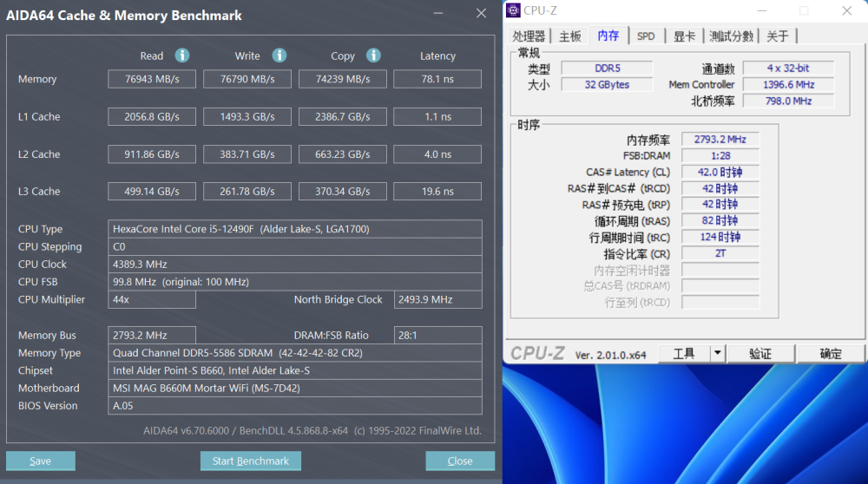
Task: Click Start Benchmark in AIDA64
Action: click(251, 461)
